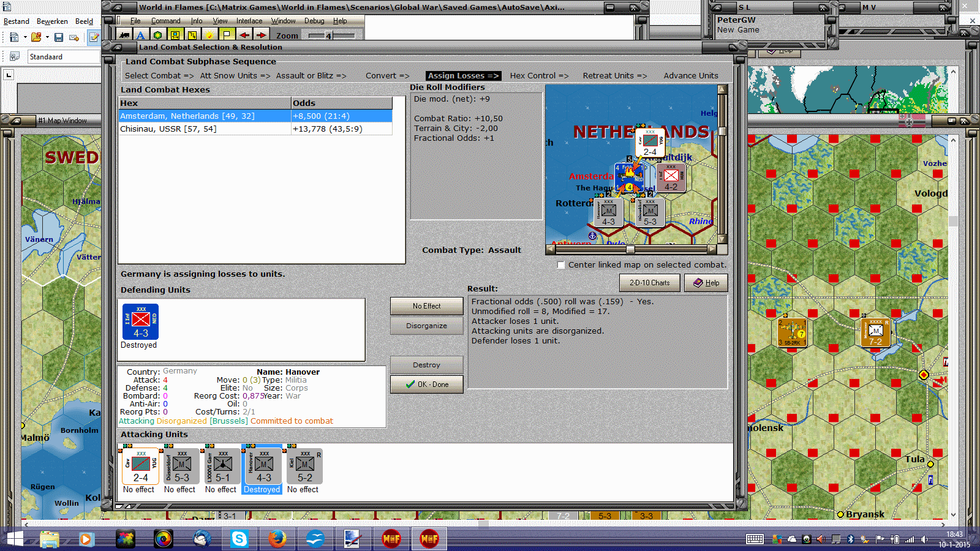The width and height of the screenshot is (980, 551).
Task: Open the Debug menu
Action: tap(314, 21)
